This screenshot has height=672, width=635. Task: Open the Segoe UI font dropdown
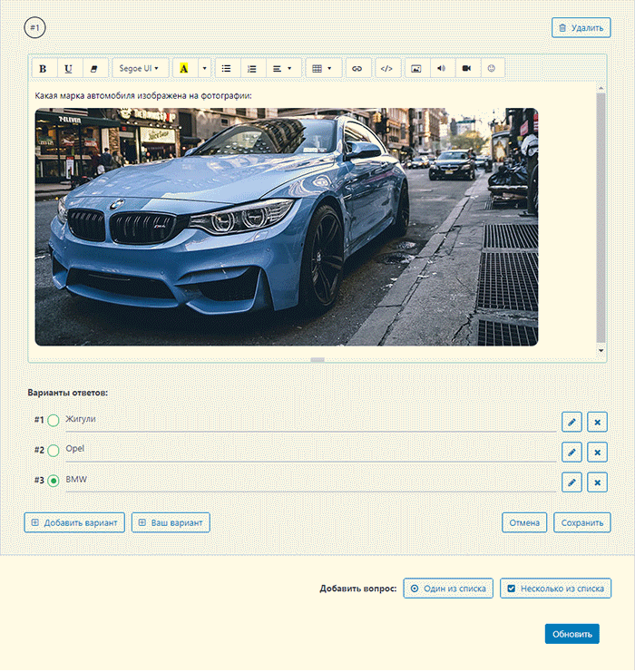[x=139, y=69]
